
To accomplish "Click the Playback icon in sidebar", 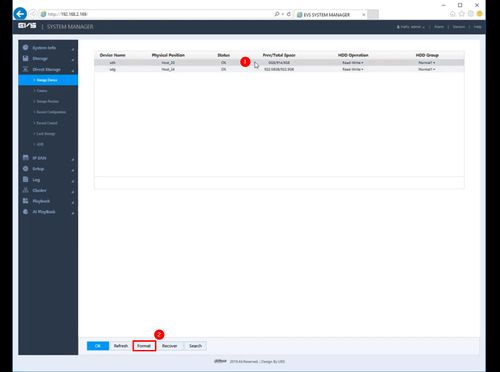I will 26,201.
